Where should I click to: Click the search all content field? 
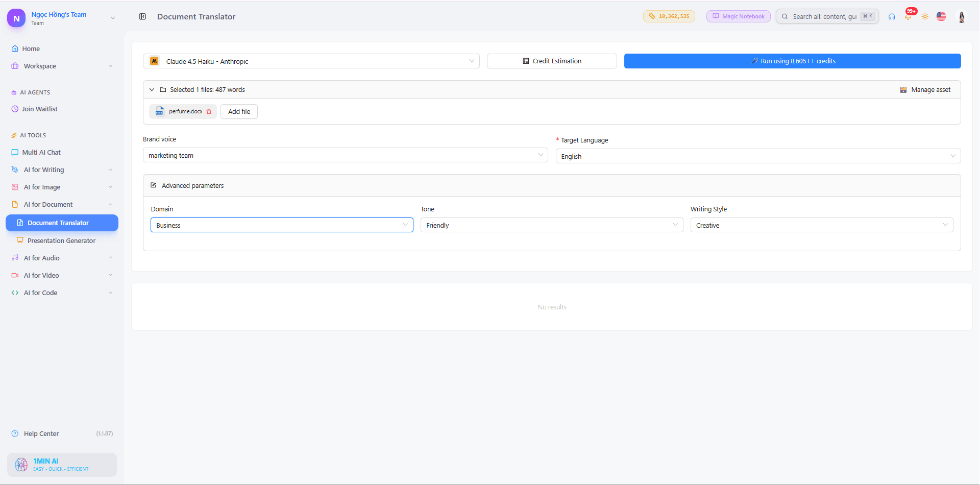pyautogui.click(x=827, y=16)
